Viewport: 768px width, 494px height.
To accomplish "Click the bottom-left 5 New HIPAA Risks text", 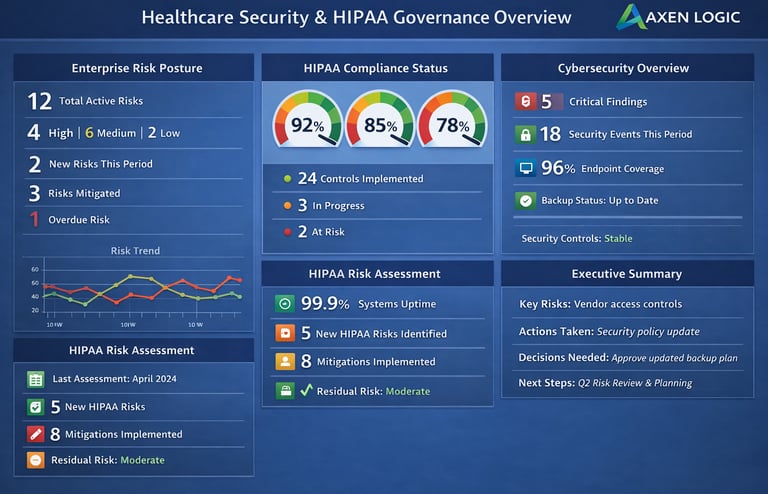I will 97,406.
